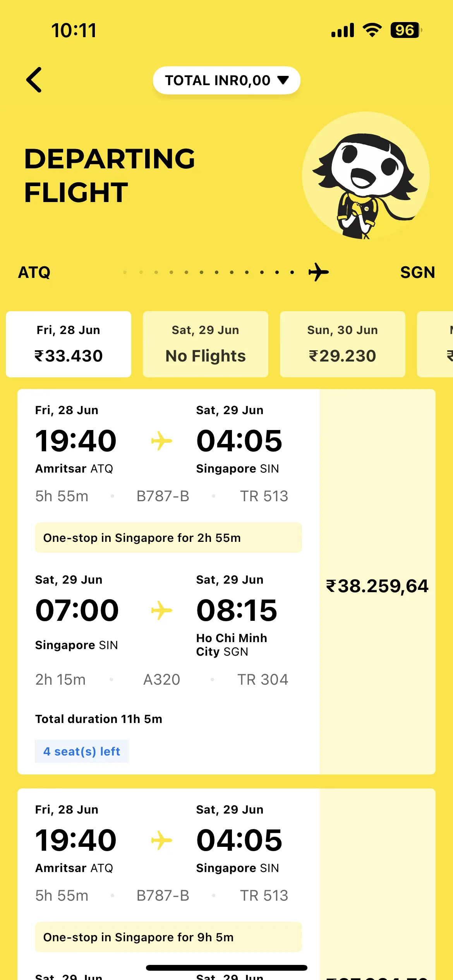Tap the back arrow icon
453x980 pixels.
34,80
